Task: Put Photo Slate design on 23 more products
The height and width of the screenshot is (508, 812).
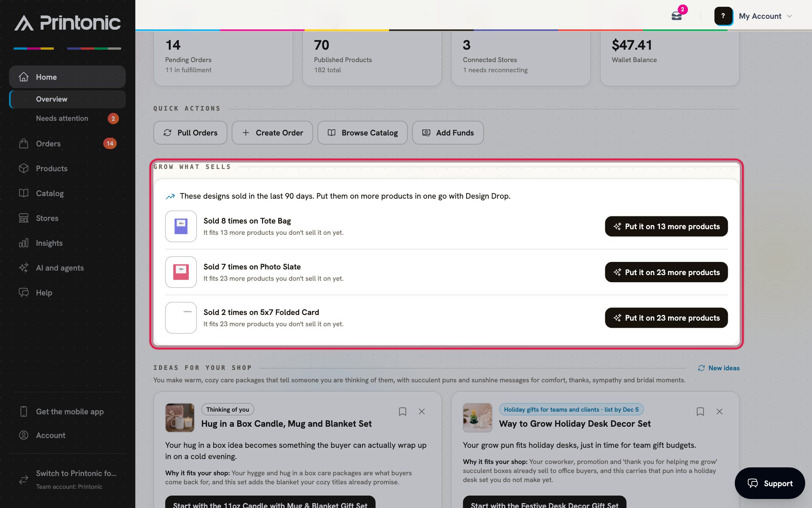Action: (x=666, y=272)
